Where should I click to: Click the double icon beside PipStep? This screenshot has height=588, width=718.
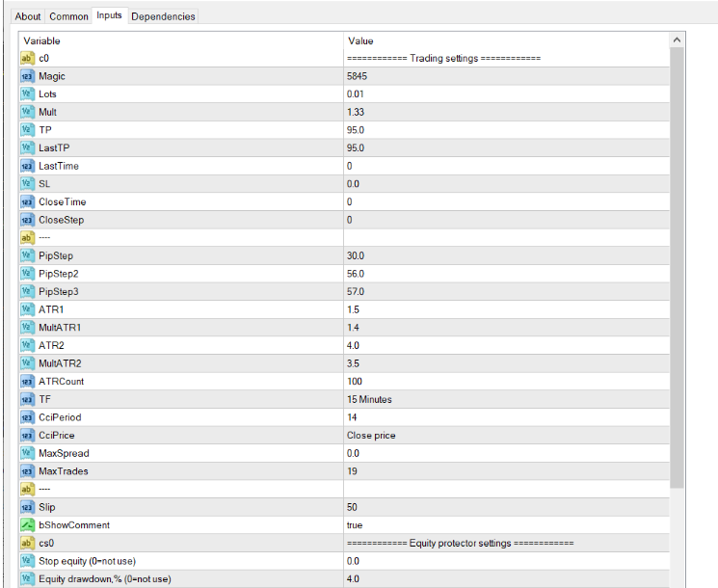[x=28, y=255]
